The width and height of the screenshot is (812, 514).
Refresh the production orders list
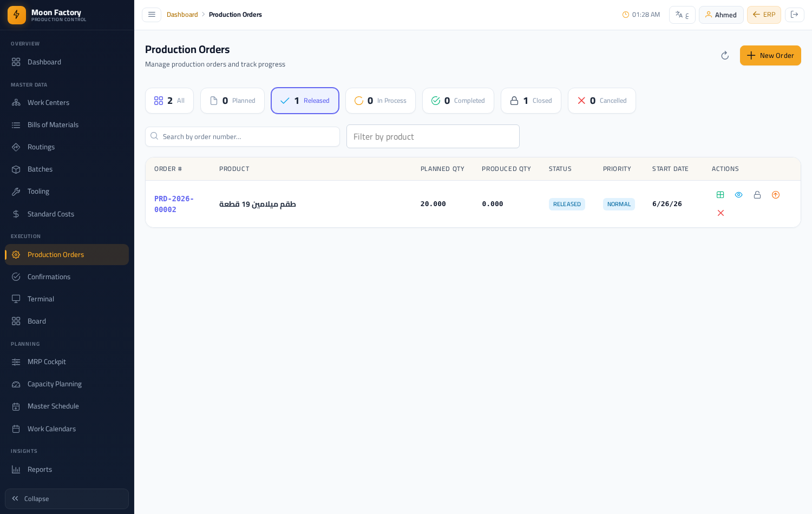pos(725,56)
